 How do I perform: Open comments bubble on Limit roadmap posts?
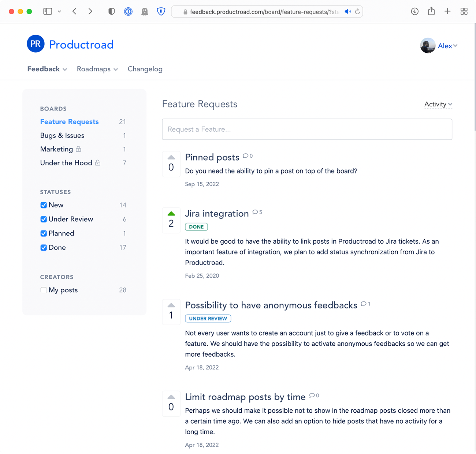314,395
